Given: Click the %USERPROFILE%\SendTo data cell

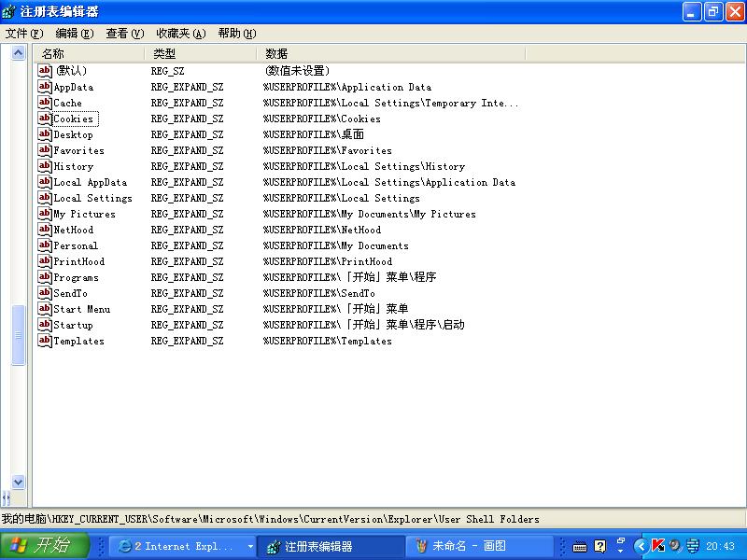Looking at the screenshot, I should pos(319,293).
